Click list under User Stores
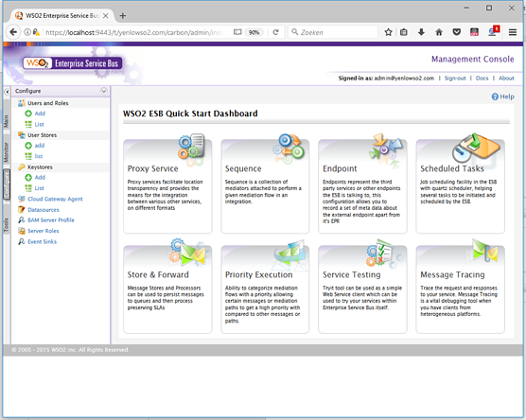526x420 pixels. (x=39, y=156)
